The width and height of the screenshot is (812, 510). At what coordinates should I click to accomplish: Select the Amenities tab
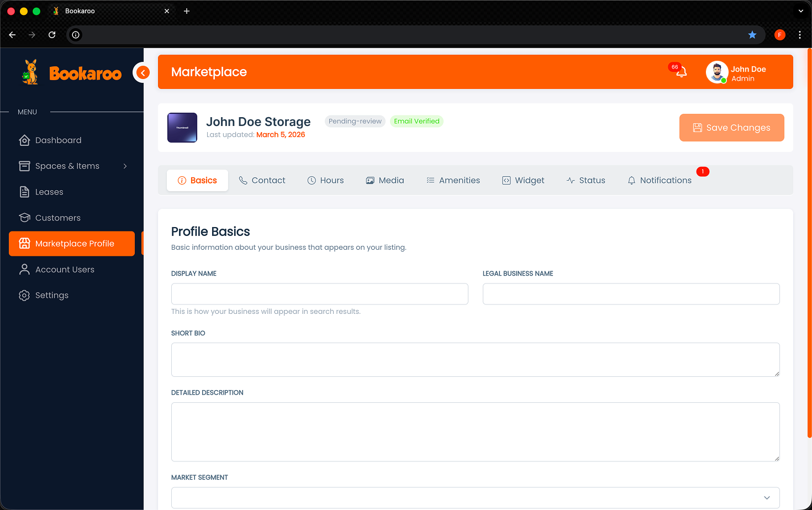point(453,180)
